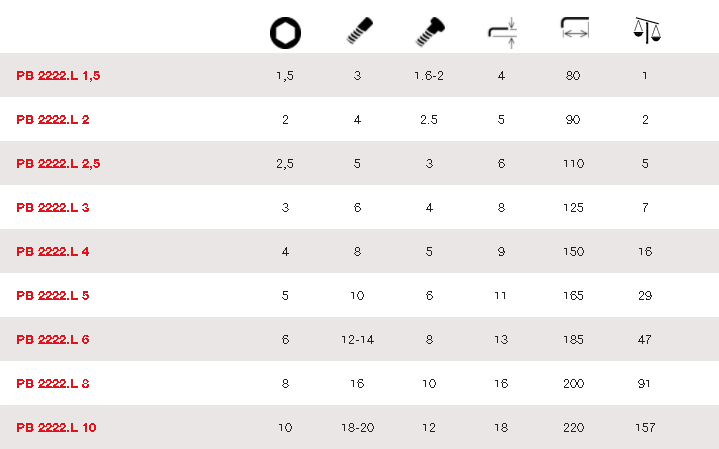Click the 12-14 set screw value
This screenshot has height=449, width=719.
pyautogui.click(x=357, y=340)
